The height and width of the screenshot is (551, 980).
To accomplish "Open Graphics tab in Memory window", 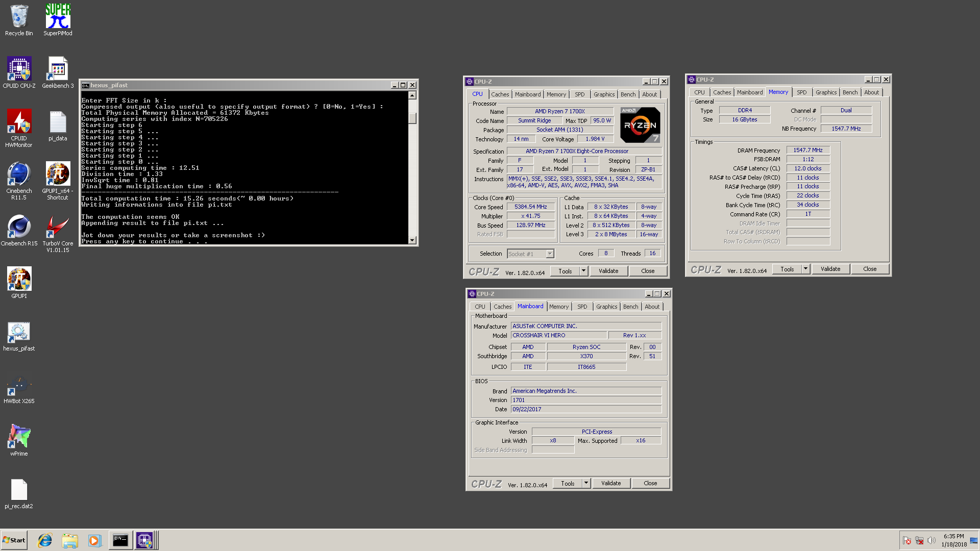I will tap(826, 92).
